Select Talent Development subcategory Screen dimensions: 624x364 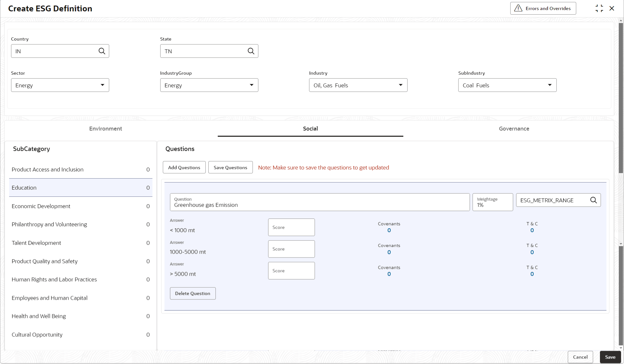[x=36, y=243]
